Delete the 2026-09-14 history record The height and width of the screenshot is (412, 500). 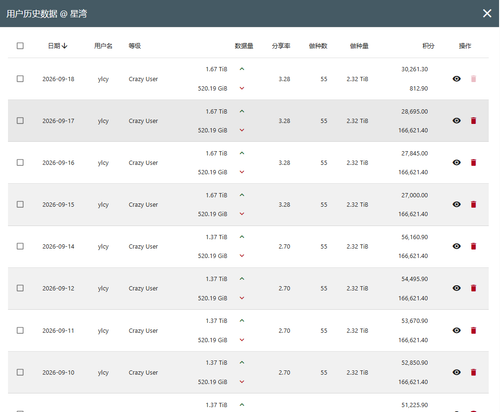click(x=473, y=246)
